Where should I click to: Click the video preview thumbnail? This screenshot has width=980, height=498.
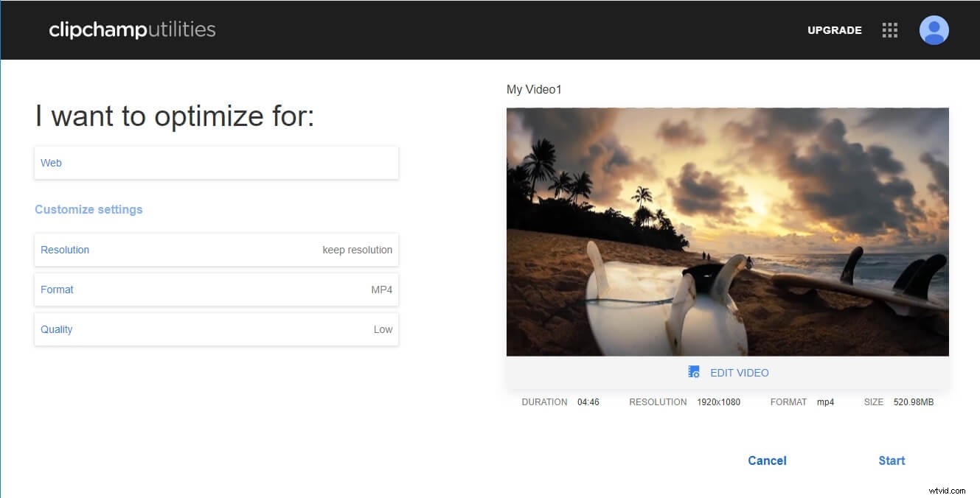[x=728, y=231]
